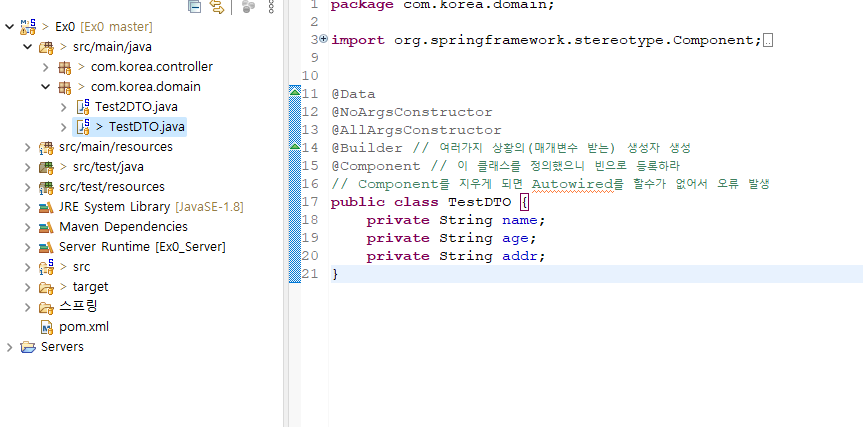Expand the Test2DTO.java node

coord(64,107)
